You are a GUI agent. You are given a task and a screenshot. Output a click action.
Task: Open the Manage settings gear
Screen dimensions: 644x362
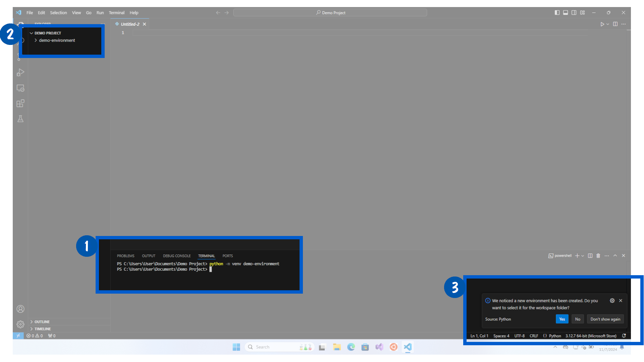coord(20,324)
